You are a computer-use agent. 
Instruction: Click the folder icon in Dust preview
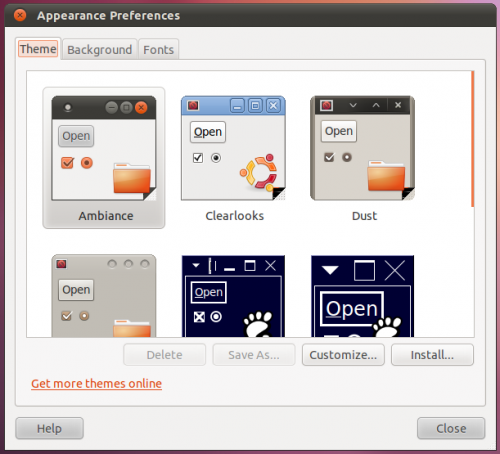(x=386, y=176)
